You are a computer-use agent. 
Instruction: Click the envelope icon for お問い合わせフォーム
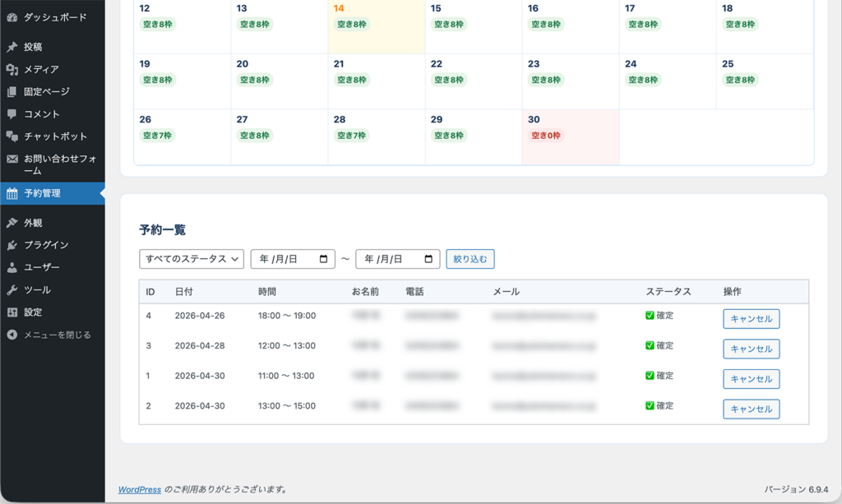(12, 159)
